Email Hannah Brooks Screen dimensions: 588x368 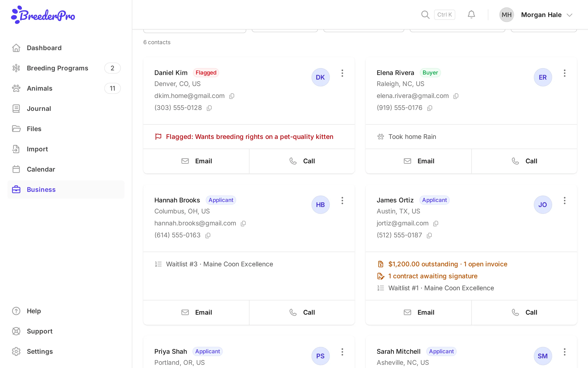196,313
